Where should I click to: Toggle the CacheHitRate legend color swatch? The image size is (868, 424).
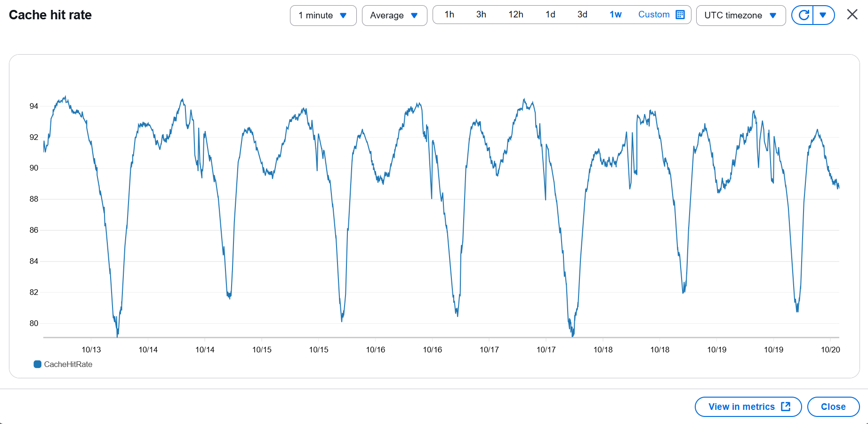tap(38, 364)
